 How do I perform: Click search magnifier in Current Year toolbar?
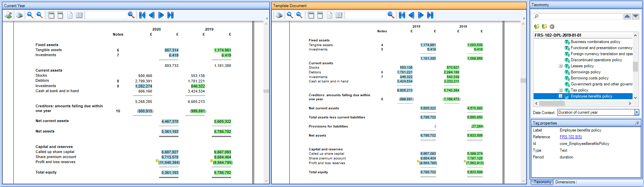coord(131,15)
